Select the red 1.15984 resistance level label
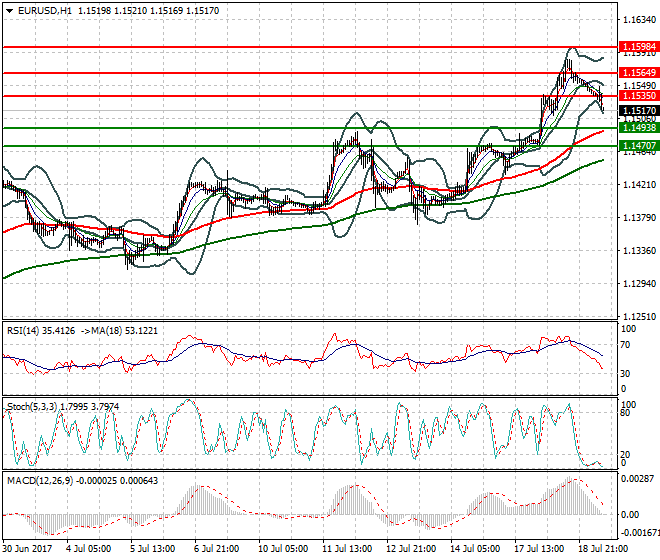This screenshot has width=660, height=560. [x=639, y=47]
